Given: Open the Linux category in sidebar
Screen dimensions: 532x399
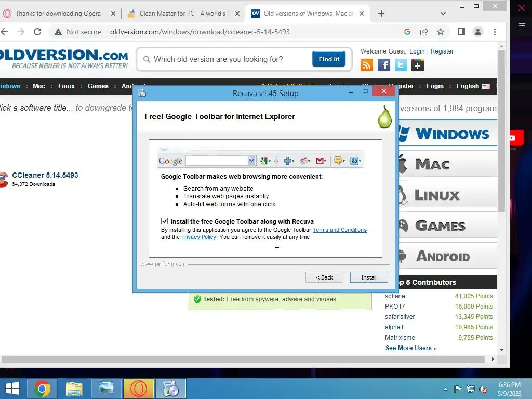Looking at the screenshot, I should click(x=448, y=195).
